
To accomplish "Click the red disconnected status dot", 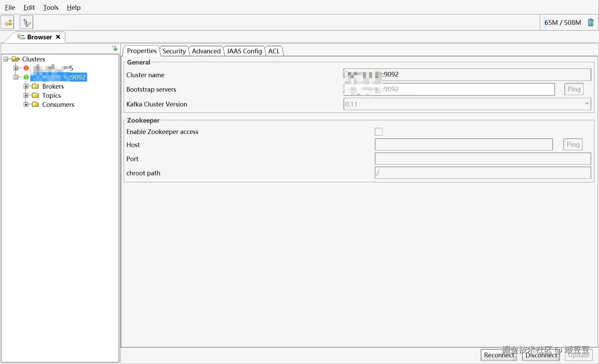I will 26,68.
